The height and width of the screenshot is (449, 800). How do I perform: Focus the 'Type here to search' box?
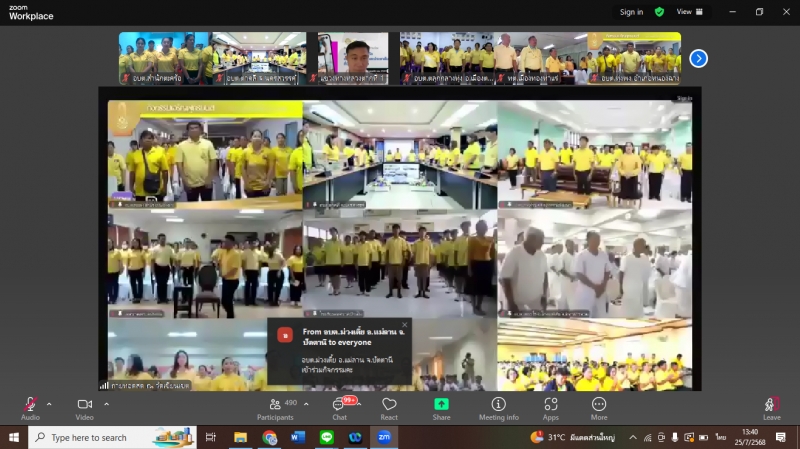(112, 437)
